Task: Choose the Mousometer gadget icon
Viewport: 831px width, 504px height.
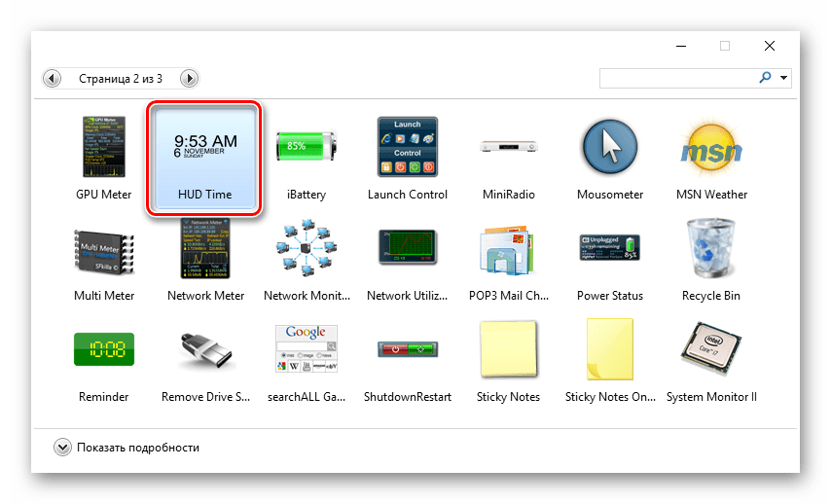Action: click(609, 148)
